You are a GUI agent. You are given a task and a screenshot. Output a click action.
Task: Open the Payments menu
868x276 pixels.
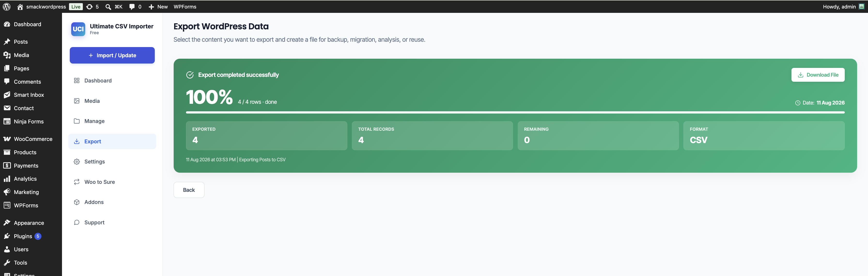(31, 166)
